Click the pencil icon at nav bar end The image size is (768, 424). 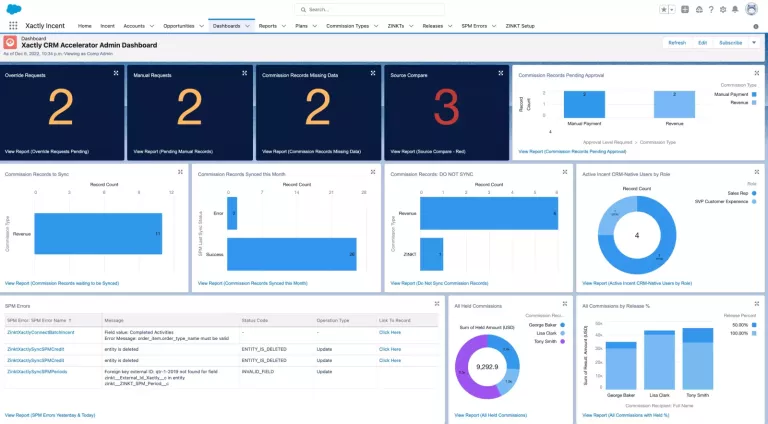click(x=756, y=26)
